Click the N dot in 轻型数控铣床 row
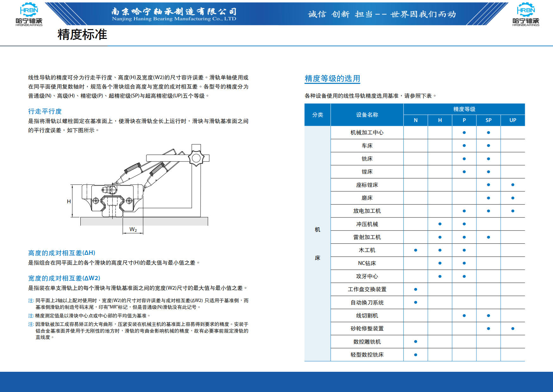This screenshot has height=392, width=553. [x=416, y=355]
